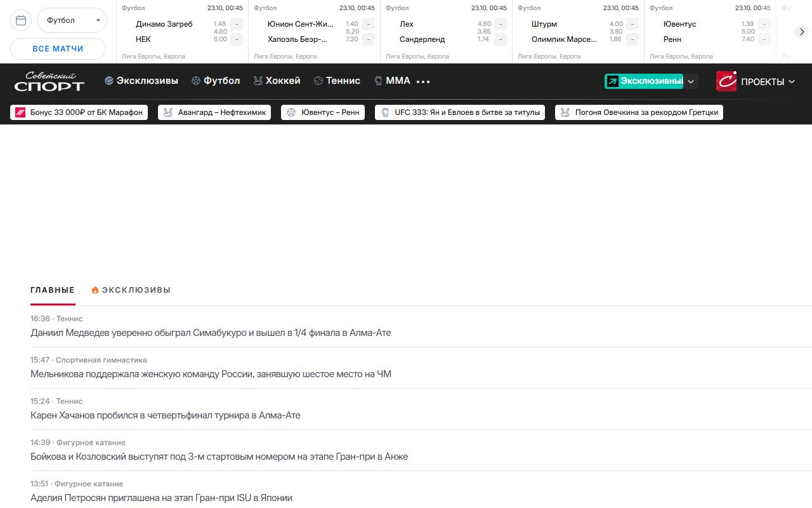Expand the ПРОЕКТЫ dropdown chevron

click(x=791, y=82)
